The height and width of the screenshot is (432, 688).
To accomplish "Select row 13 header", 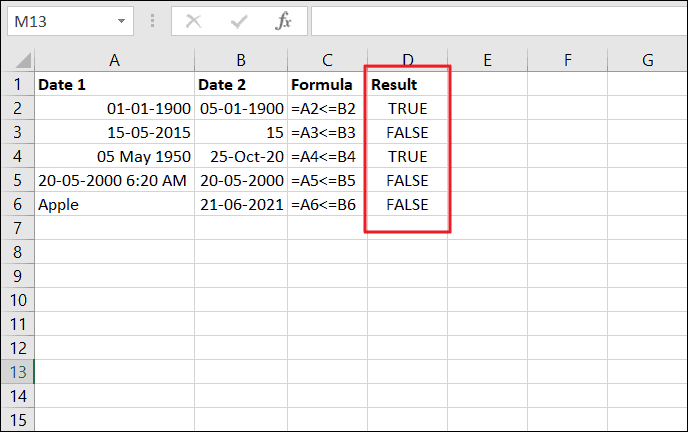I will pos(17,372).
